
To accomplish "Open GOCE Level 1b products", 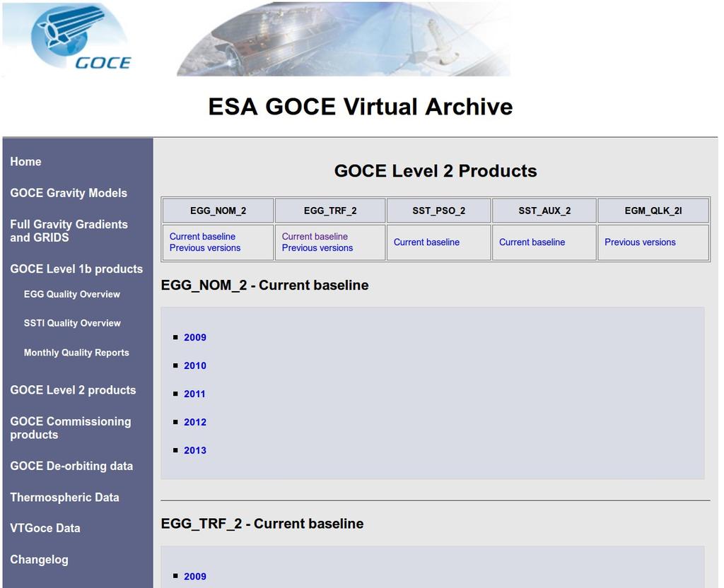I will point(76,269).
